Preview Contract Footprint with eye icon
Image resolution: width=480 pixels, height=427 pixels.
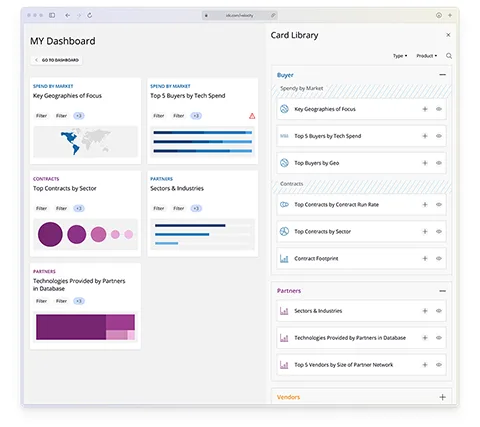439,258
